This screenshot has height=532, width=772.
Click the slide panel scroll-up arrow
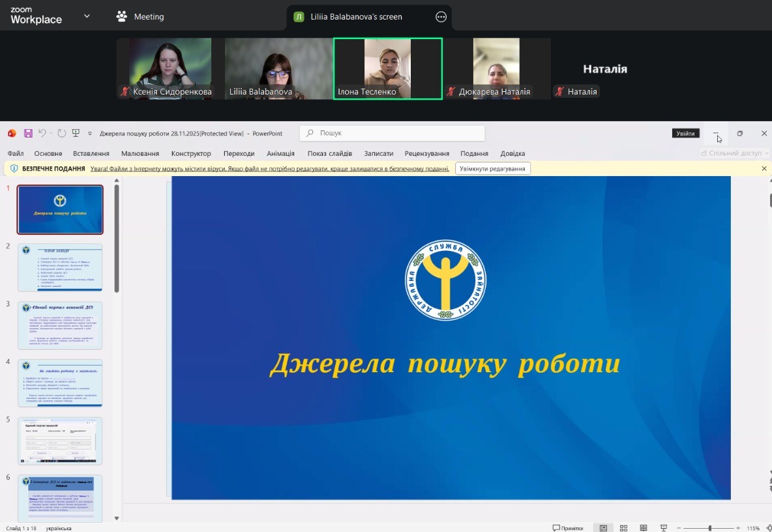(117, 181)
